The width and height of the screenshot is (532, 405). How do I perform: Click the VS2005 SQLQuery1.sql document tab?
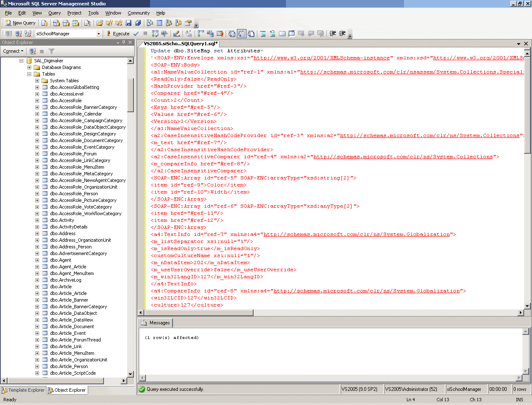(181, 44)
